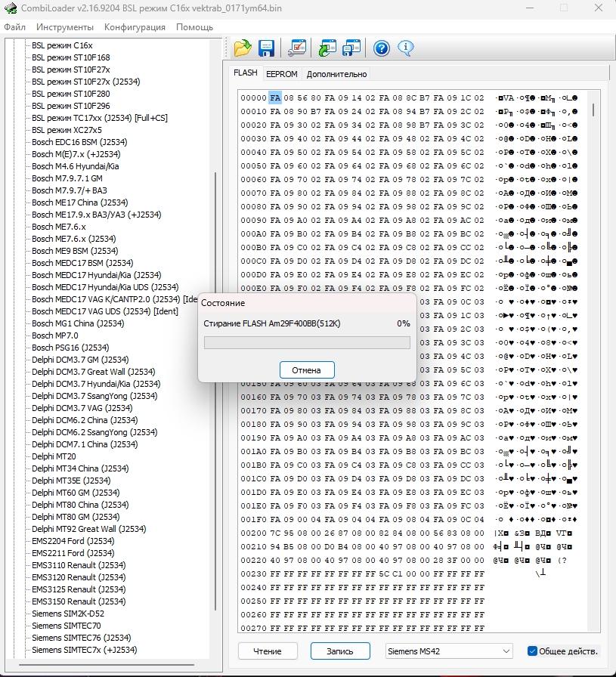The height and width of the screenshot is (677, 616).
Task: Click the Чтение button
Action: pos(267,651)
